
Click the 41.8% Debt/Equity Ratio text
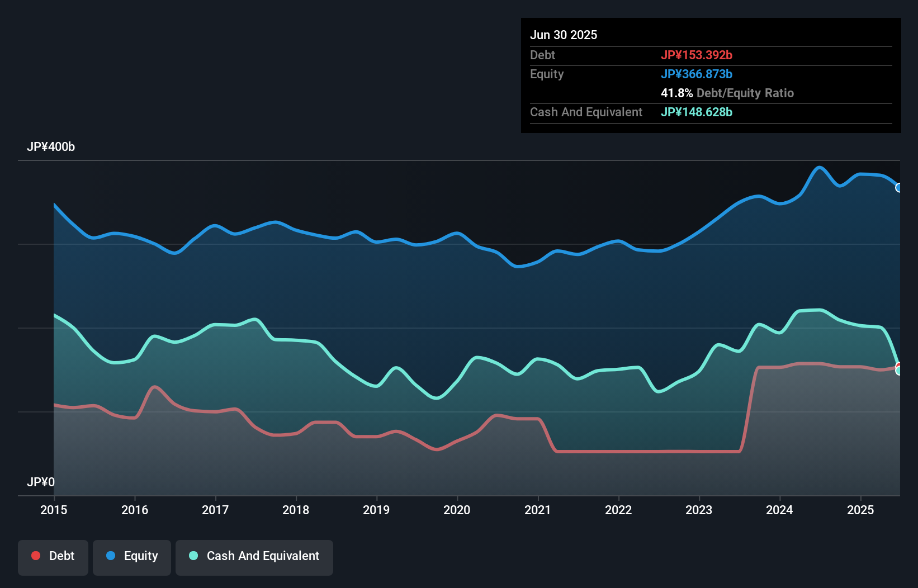[x=727, y=93]
